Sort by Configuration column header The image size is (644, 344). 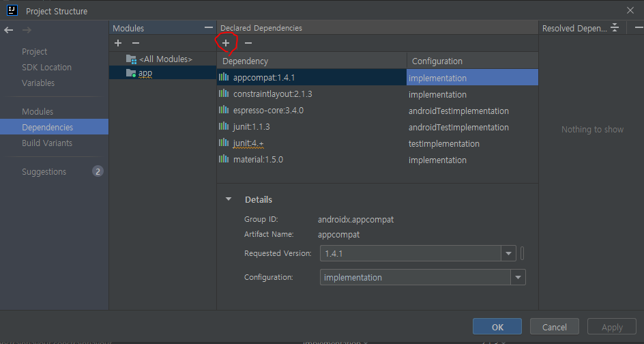coord(472,61)
